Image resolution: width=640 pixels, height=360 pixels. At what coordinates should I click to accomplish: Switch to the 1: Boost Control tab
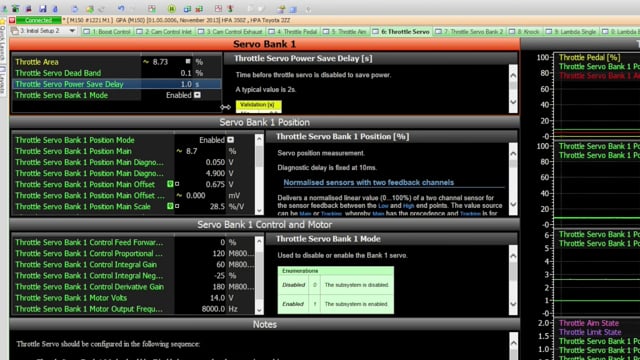pos(107,31)
